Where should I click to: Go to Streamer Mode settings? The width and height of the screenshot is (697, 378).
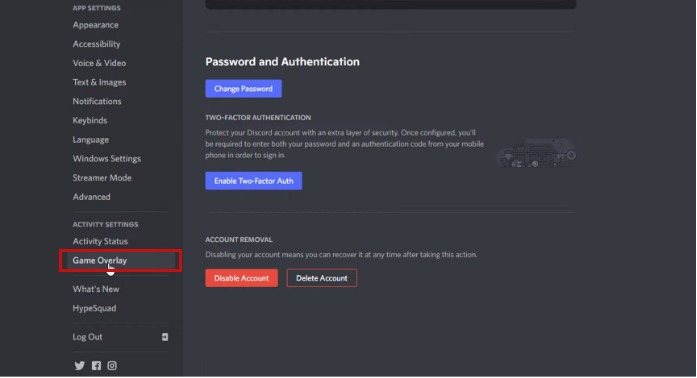tap(102, 178)
